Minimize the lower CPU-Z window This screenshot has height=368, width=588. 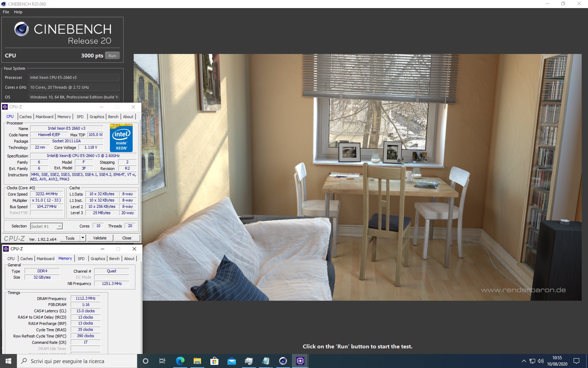[103, 249]
